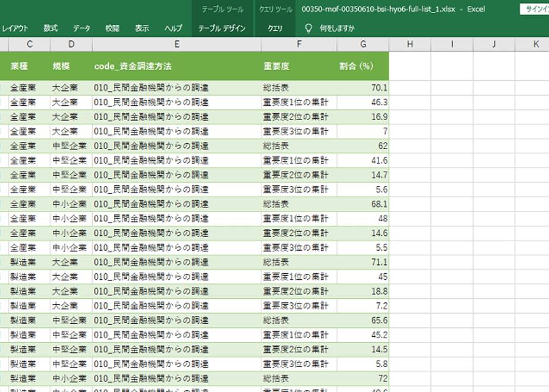This screenshot has height=392, width=549.
Task: Select the cell with value 5.6
Action: (x=363, y=189)
